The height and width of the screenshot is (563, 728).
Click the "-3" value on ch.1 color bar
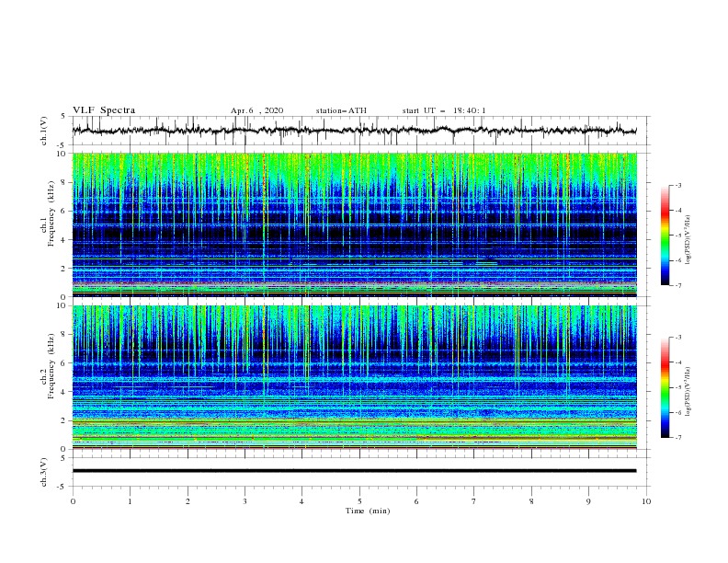677,185
